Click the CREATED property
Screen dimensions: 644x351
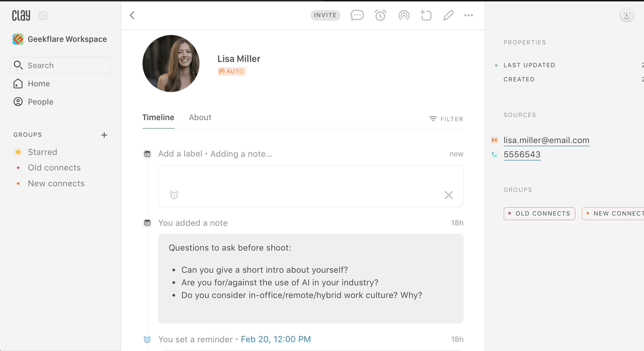(x=519, y=80)
